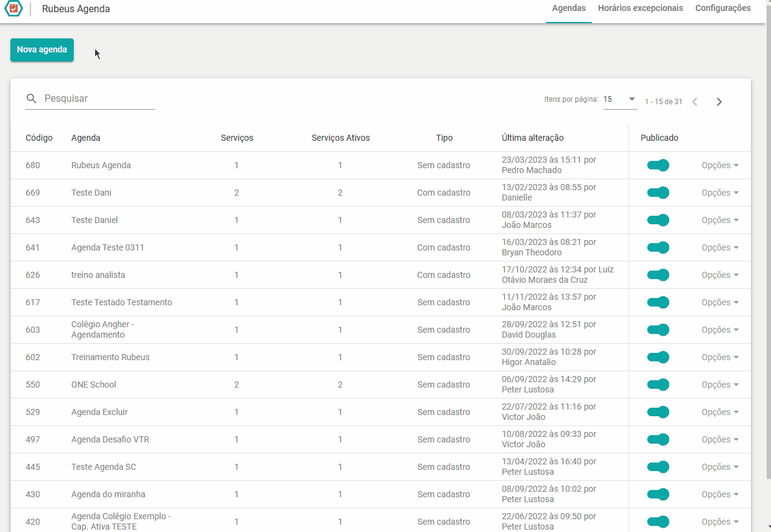Expand Opções menu for Teste Daniel

pyautogui.click(x=720, y=220)
